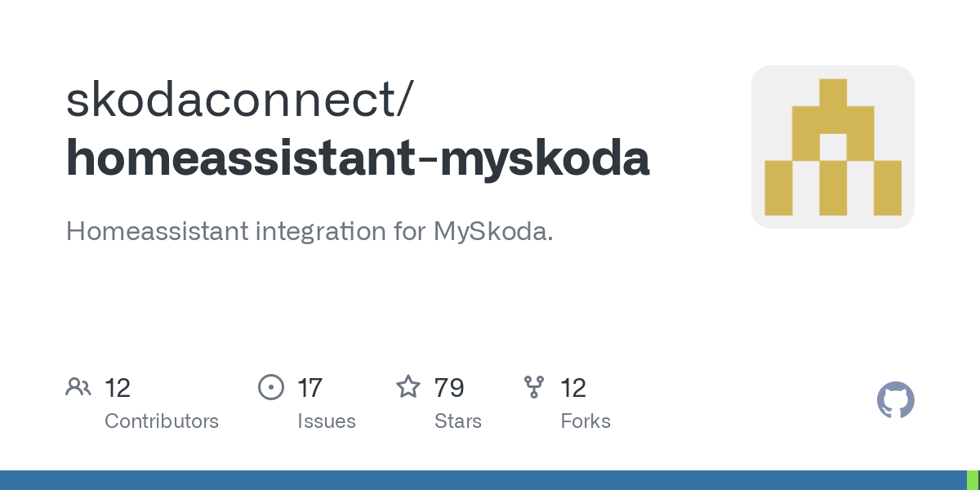This screenshot has height=490, width=980.
Task: Click the contributors count of 12
Action: (118, 387)
